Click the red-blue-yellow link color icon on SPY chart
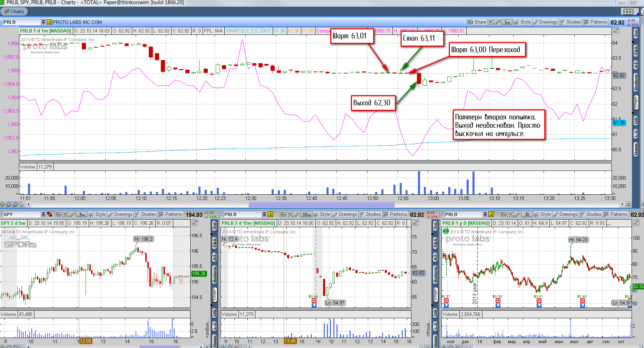This screenshot has width=644, height=348. tap(49, 214)
